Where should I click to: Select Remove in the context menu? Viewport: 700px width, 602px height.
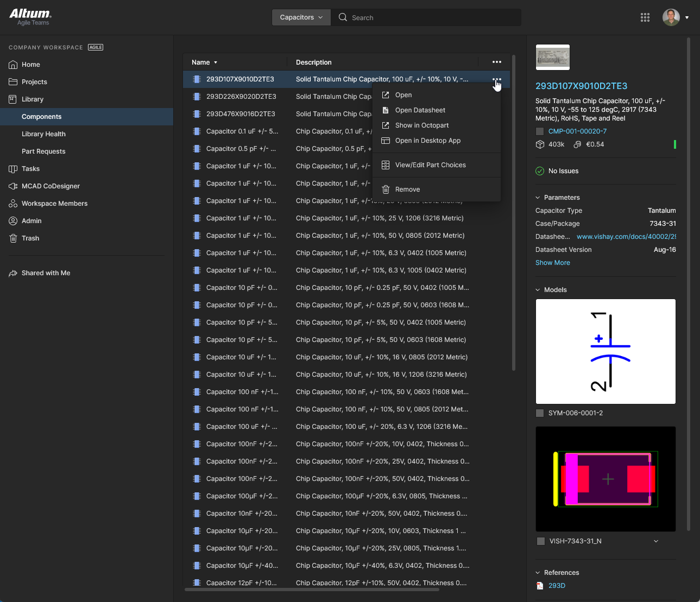click(407, 189)
